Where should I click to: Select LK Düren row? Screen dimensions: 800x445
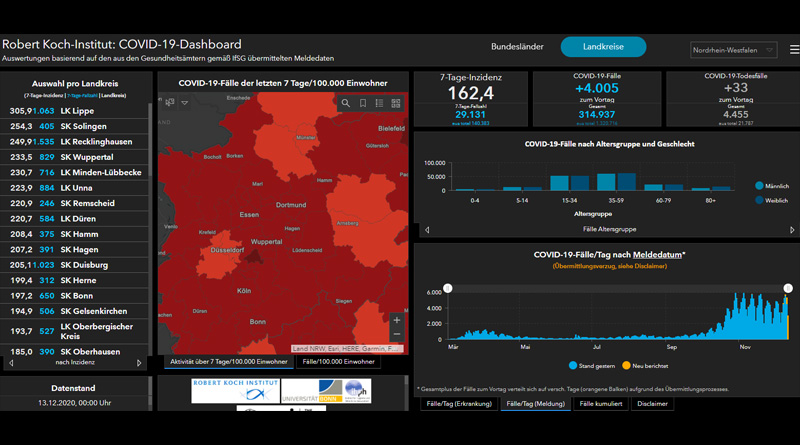pos(74,218)
